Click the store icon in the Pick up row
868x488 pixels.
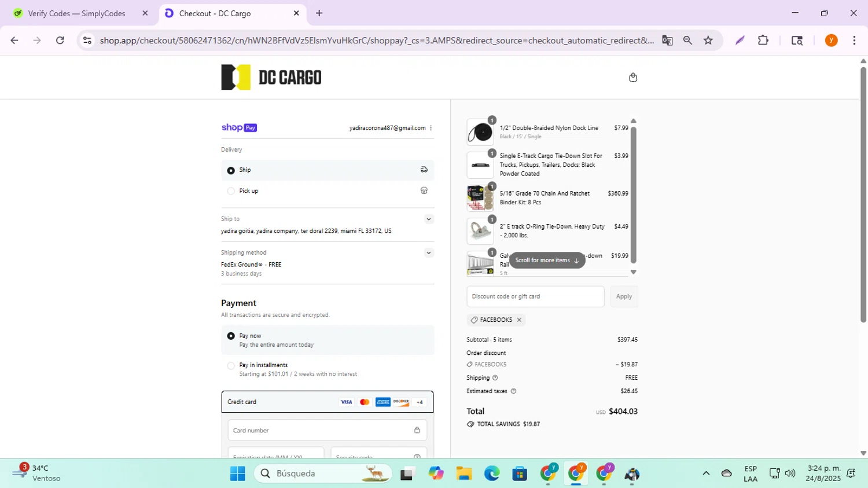(424, 190)
